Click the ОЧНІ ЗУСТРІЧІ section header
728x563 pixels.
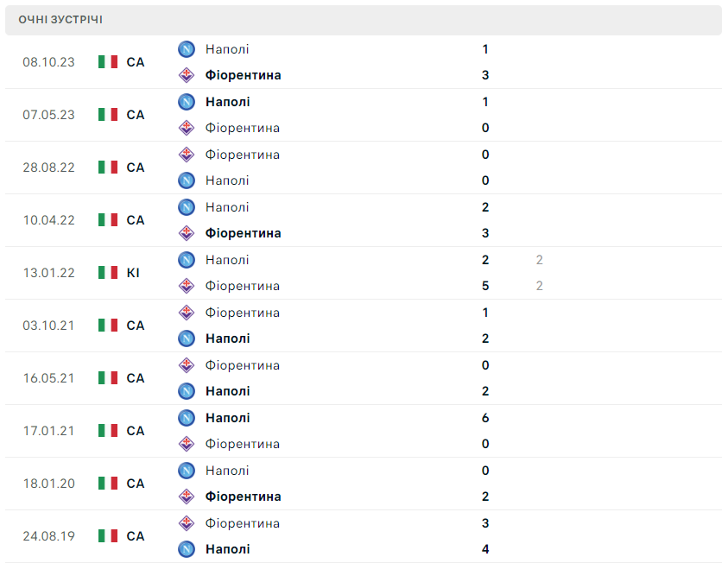pos(60,20)
